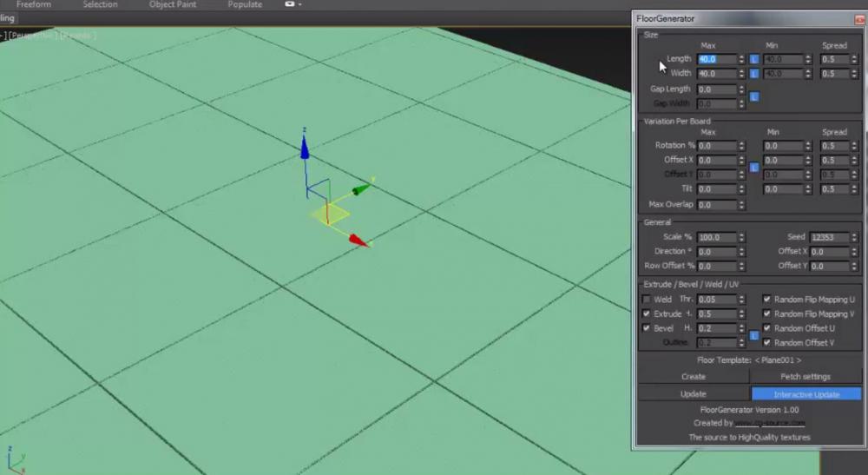Toggle the Length Max/Min lock button
This screenshot has width=868, height=475.
point(754,59)
